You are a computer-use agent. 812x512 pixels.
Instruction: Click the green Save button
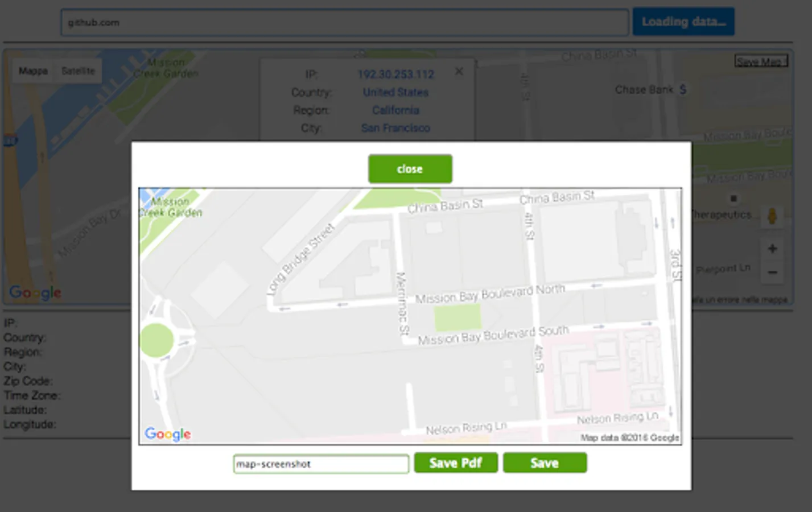(545, 463)
